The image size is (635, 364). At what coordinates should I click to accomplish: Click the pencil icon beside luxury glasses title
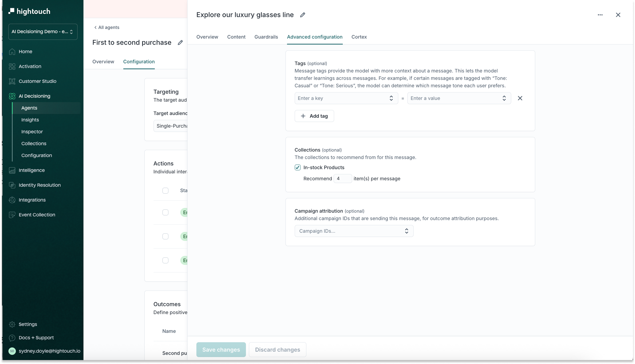(302, 15)
